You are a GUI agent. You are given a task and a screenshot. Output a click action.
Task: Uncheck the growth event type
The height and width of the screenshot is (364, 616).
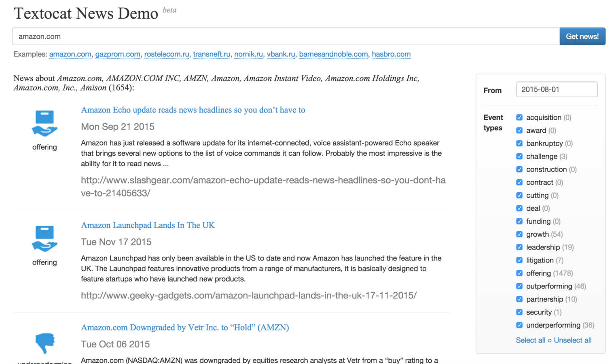coord(519,234)
